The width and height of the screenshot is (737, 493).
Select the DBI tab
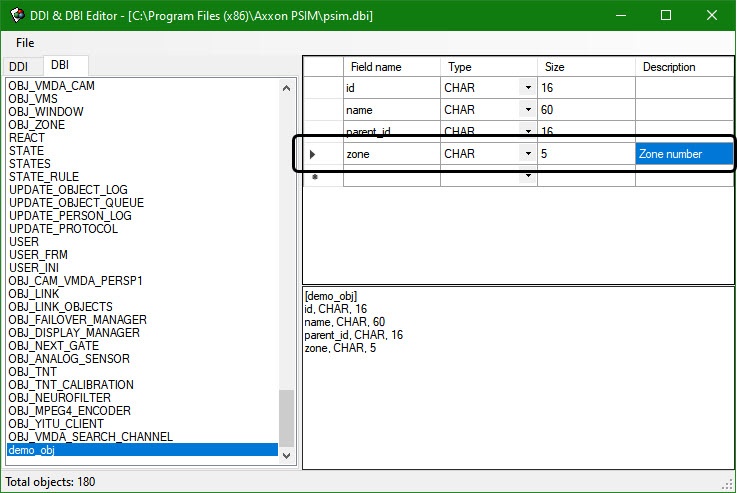[60, 65]
